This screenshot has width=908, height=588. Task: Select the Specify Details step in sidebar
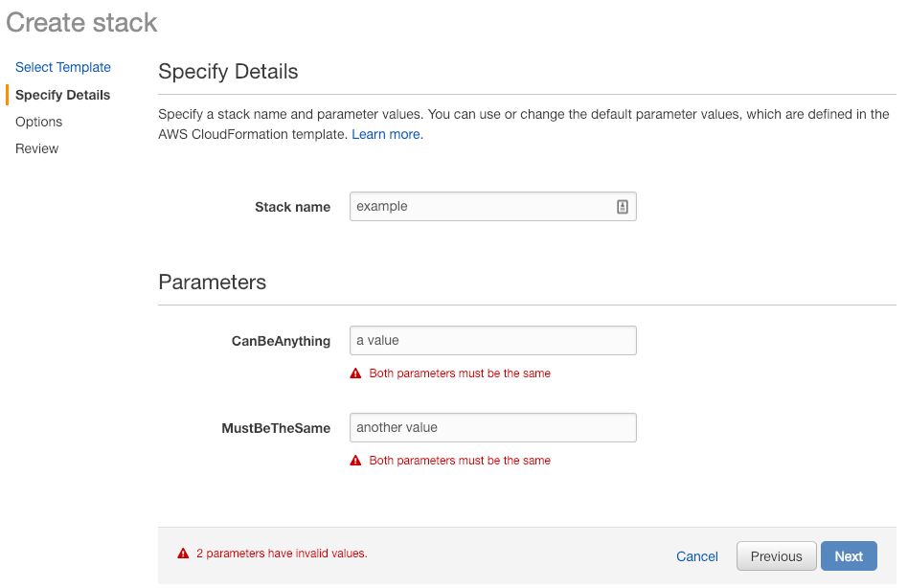coord(62,95)
